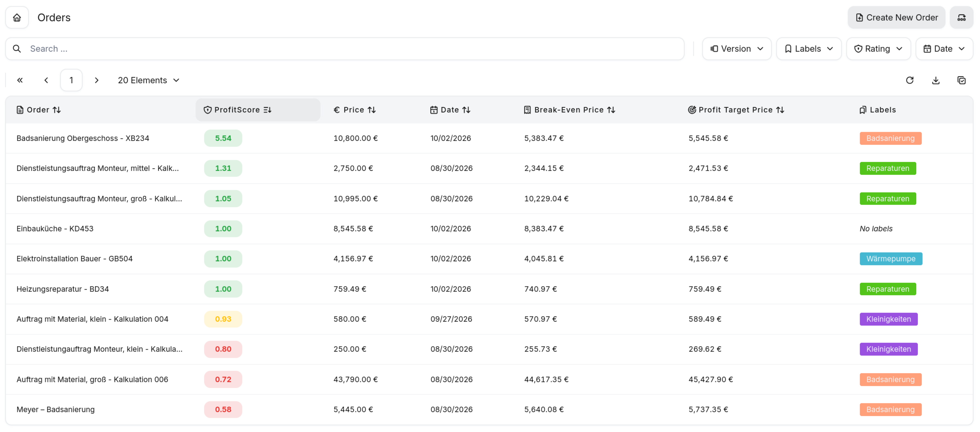Click Badsanierung label on the XB234 row

tap(890, 138)
